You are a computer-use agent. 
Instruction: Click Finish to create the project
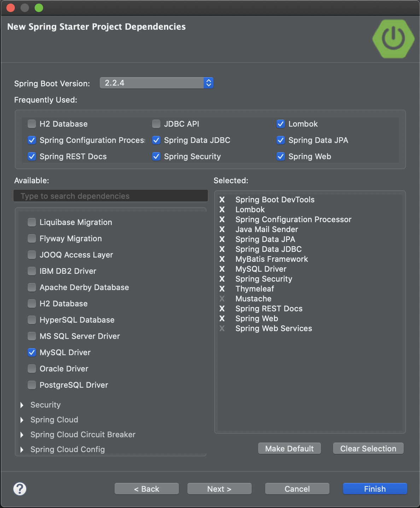375,489
